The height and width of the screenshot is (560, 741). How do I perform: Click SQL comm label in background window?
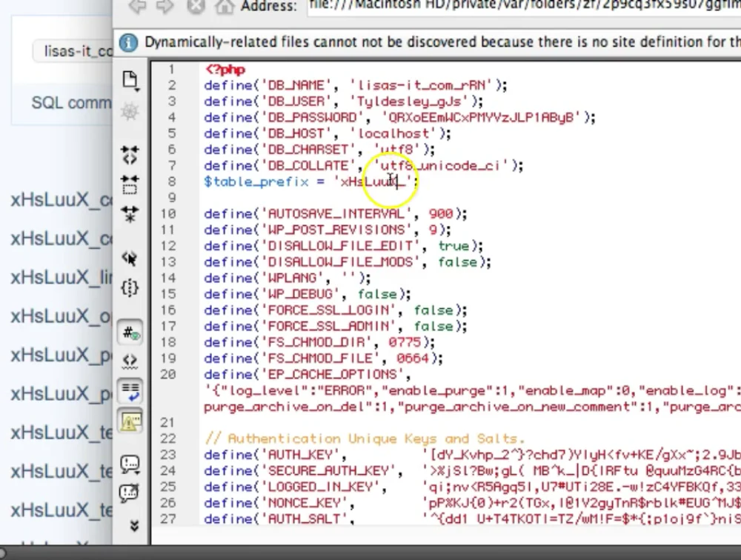click(x=72, y=102)
